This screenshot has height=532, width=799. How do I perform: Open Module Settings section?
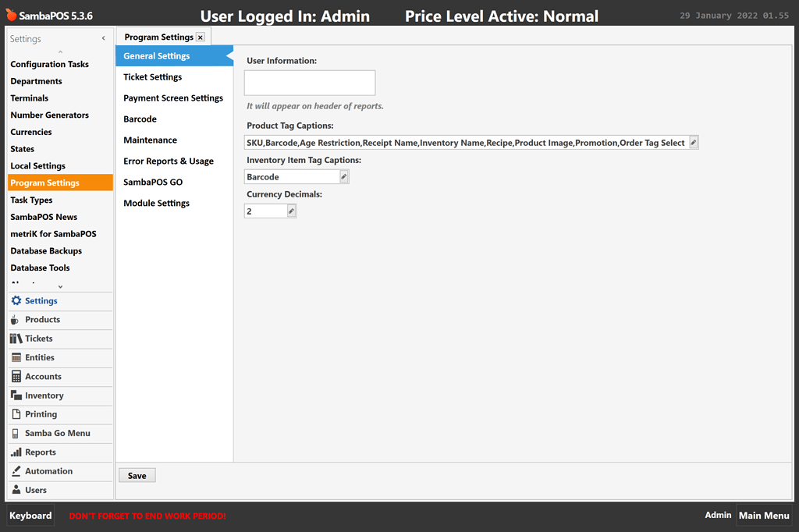[x=174, y=203]
